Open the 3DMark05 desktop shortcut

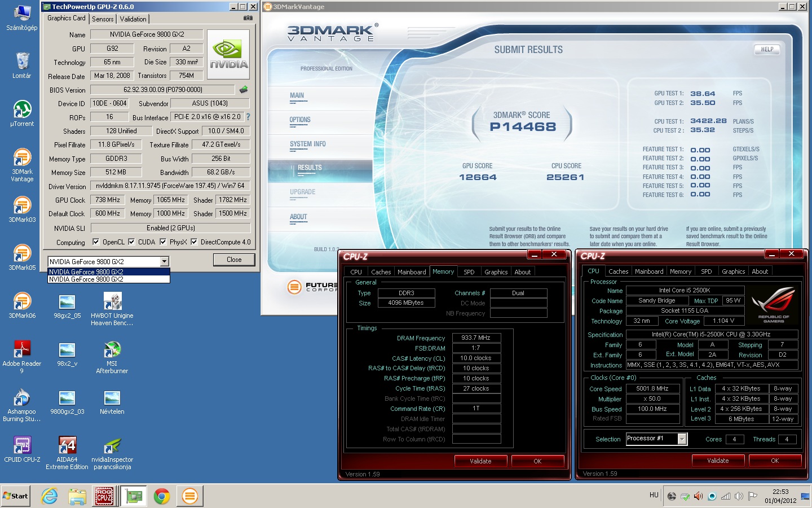22,257
